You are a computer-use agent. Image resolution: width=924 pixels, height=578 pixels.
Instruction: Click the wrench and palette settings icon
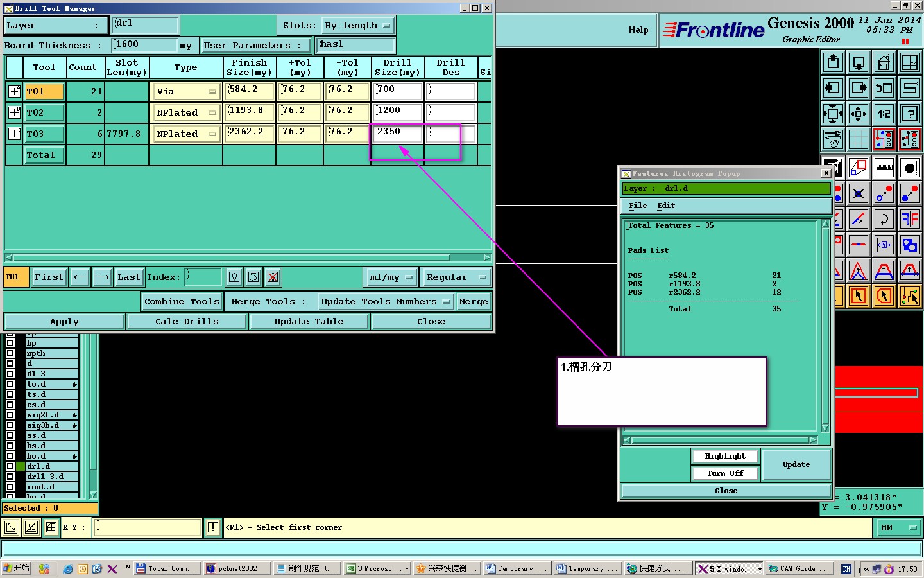[x=833, y=139]
